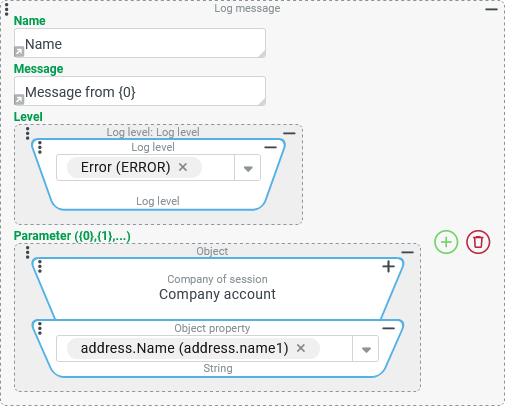505x406 pixels.
Task: Click the green add parameter icon
Action: click(446, 242)
